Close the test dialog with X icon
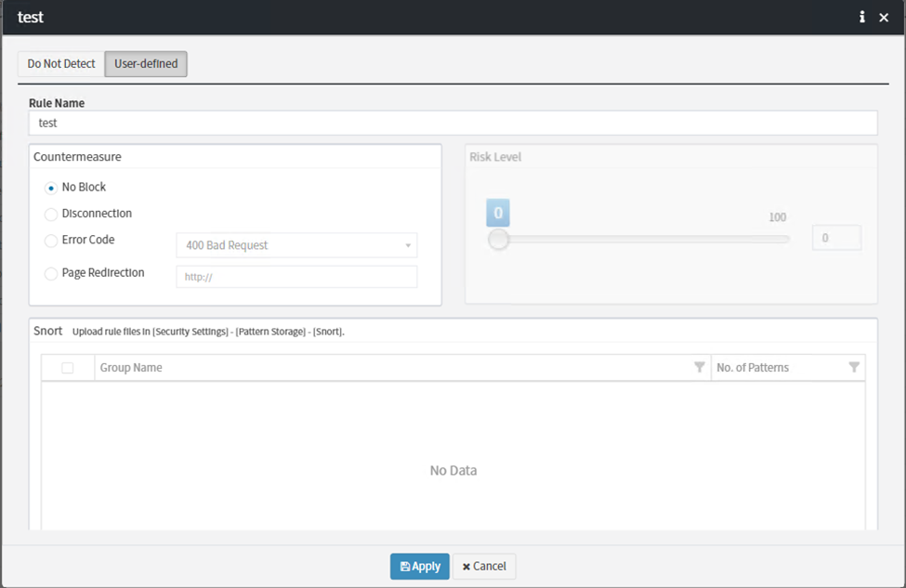Viewport: 906px width, 588px height. click(884, 18)
